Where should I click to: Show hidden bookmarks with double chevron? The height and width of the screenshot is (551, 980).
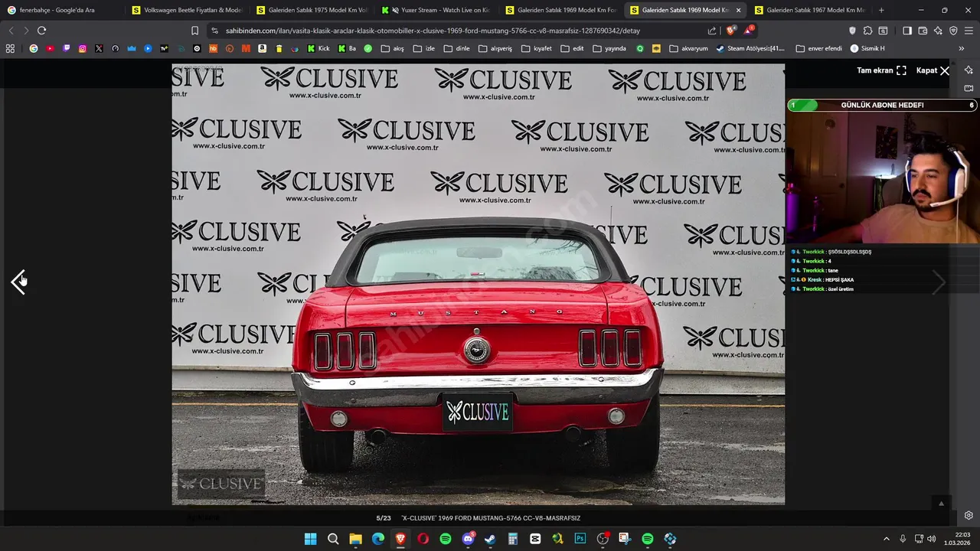962,48
